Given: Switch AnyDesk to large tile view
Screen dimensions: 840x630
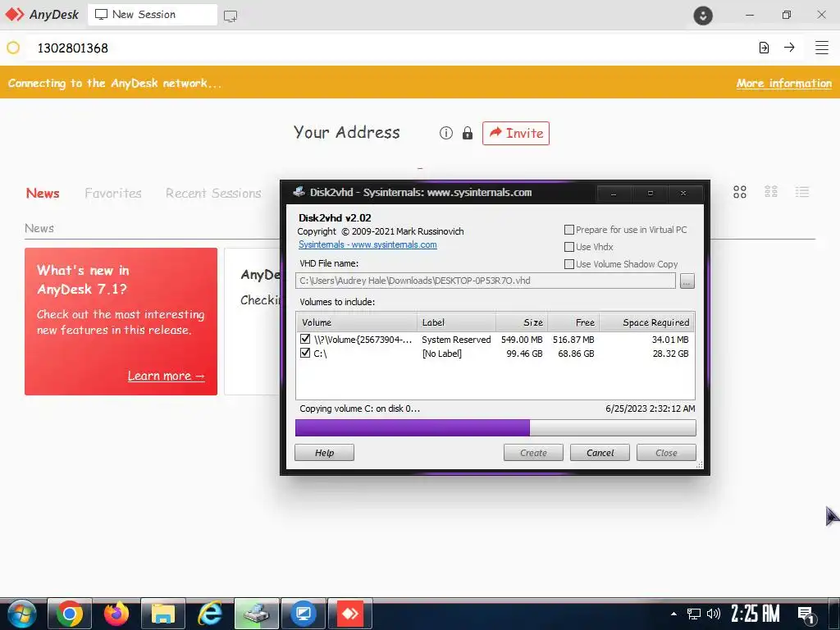Looking at the screenshot, I should pos(740,192).
